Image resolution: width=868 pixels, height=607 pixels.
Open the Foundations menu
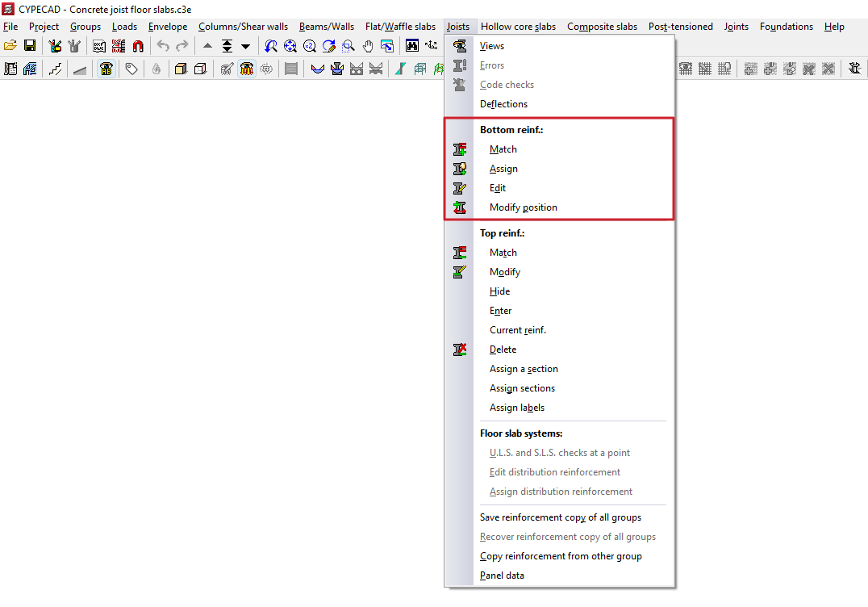click(x=786, y=27)
